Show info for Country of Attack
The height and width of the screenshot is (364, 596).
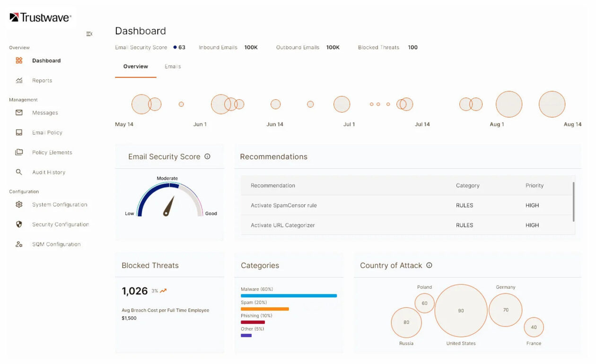[x=429, y=265]
